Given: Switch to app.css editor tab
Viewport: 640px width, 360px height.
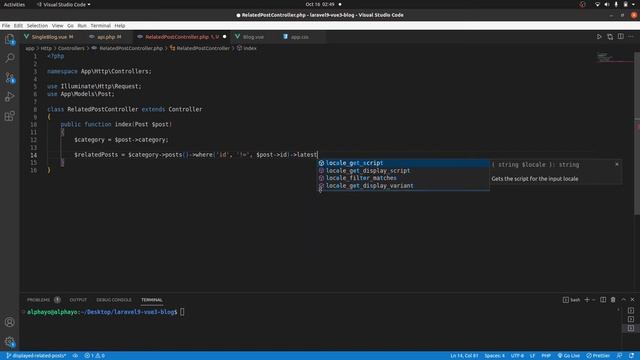Looking at the screenshot, I should 299,37.
